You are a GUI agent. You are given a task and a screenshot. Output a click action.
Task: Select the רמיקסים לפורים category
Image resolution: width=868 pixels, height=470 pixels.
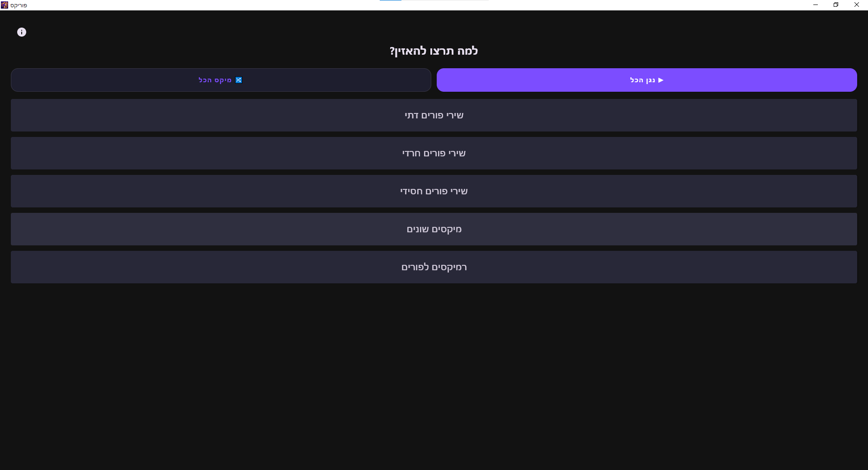[x=434, y=267]
